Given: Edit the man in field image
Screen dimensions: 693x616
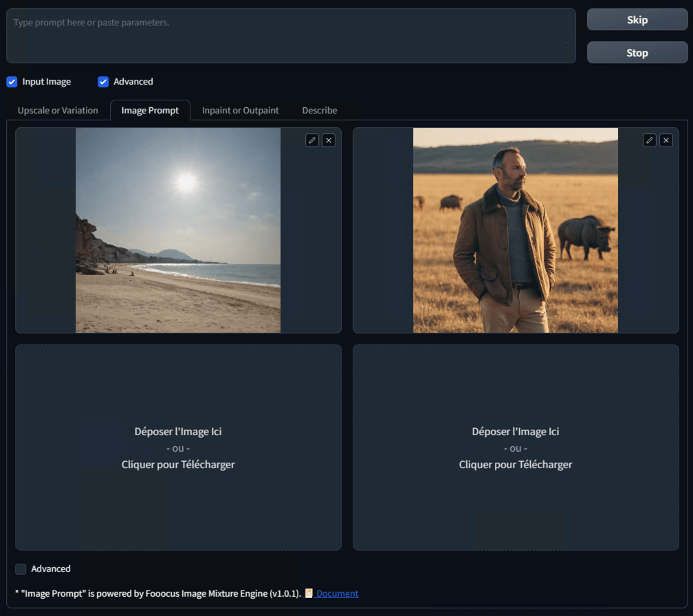Looking at the screenshot, I should point(649,140).
